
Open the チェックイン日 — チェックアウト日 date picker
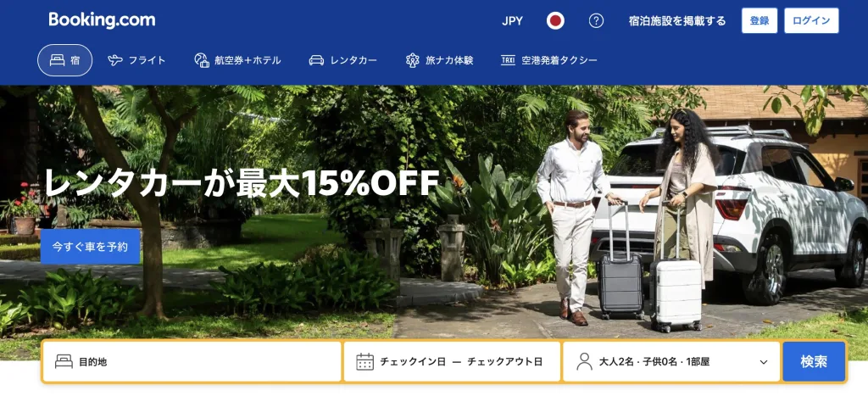click(x=452, y=362)
